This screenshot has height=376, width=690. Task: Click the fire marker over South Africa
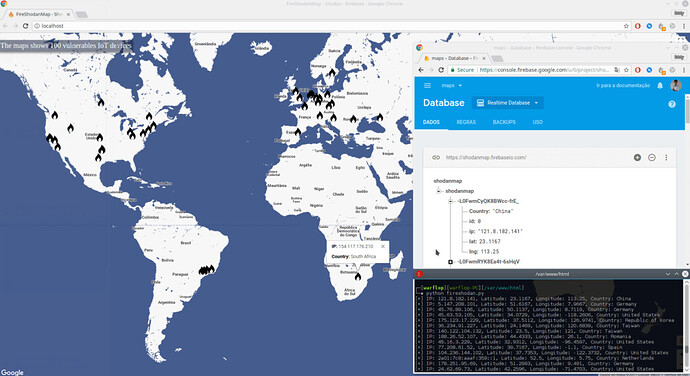pos(358,276)
